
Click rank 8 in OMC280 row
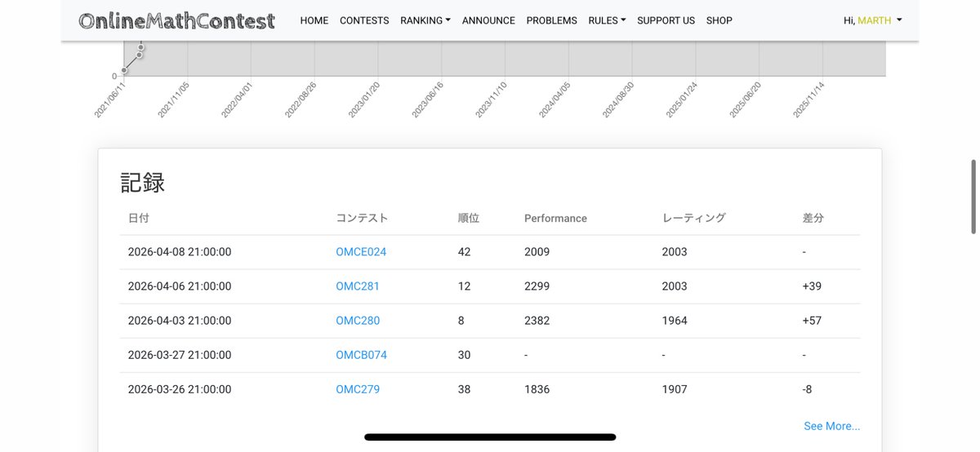pos(461,321)
